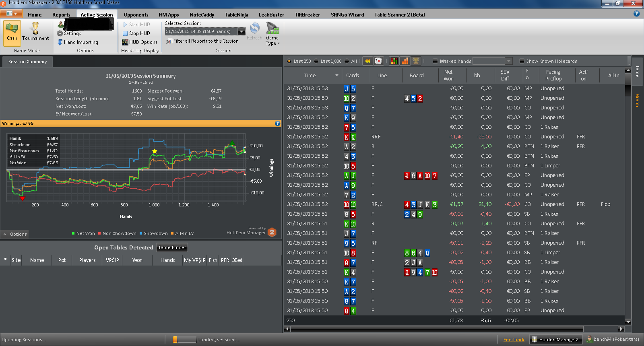Screen dimensions: 644x346
Task: Click the playing cards replayer icon
Action: click(x=378, y=61)
